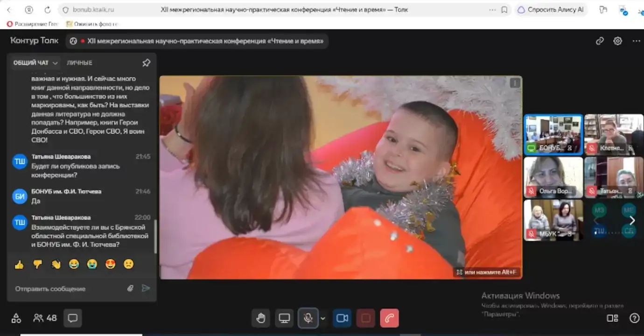Click the red record button
The width and height of the screenshot is (644, 336).
pos(366,318)
